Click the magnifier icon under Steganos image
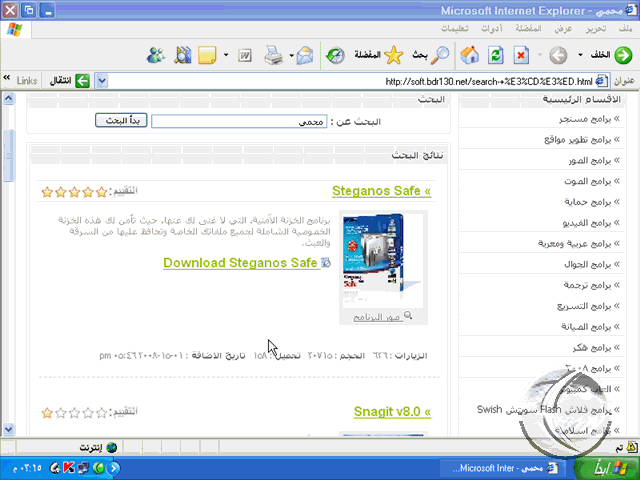 (408, 316)
